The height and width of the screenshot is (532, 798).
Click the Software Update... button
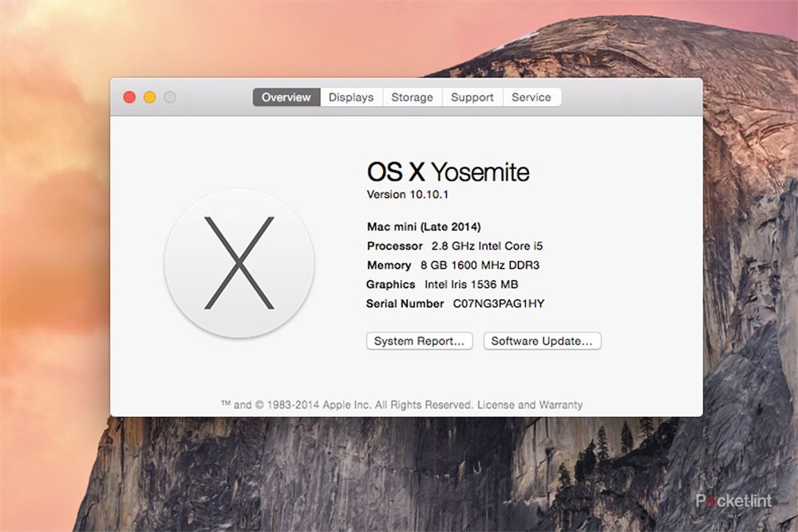tap(542, 341)
